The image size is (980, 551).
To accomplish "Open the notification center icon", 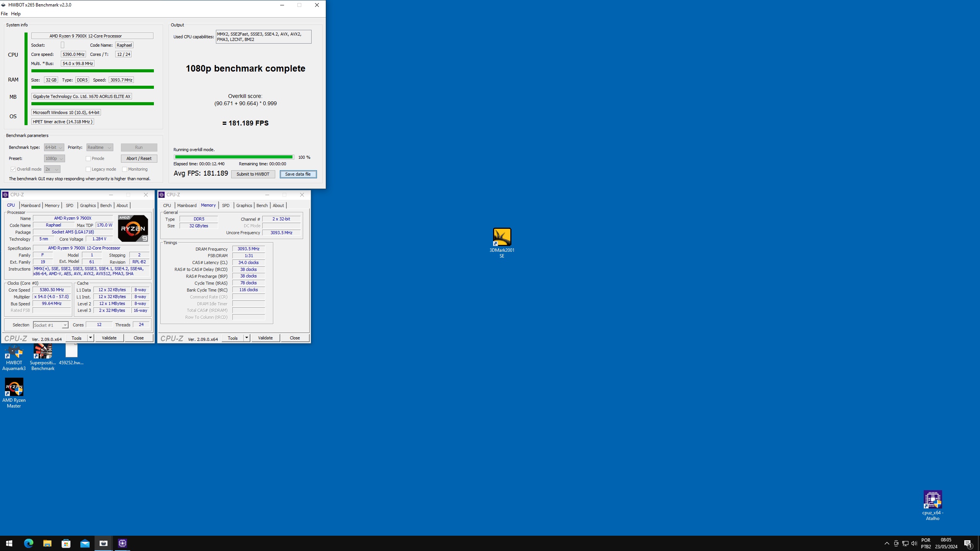I will (x=968, y=543).
